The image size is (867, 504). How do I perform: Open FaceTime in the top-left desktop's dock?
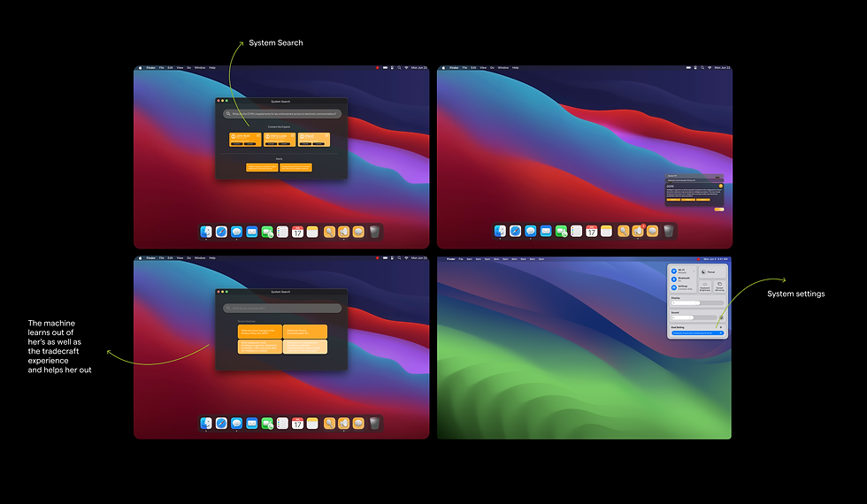pyautogui.click(x=267, y=232)
